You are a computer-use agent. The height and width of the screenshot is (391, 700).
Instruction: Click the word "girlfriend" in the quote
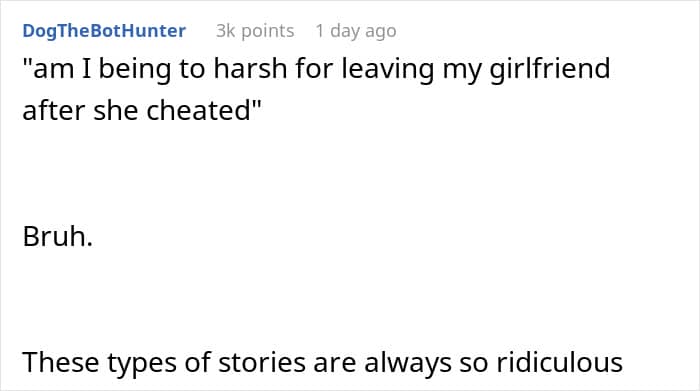pos(550,69)
